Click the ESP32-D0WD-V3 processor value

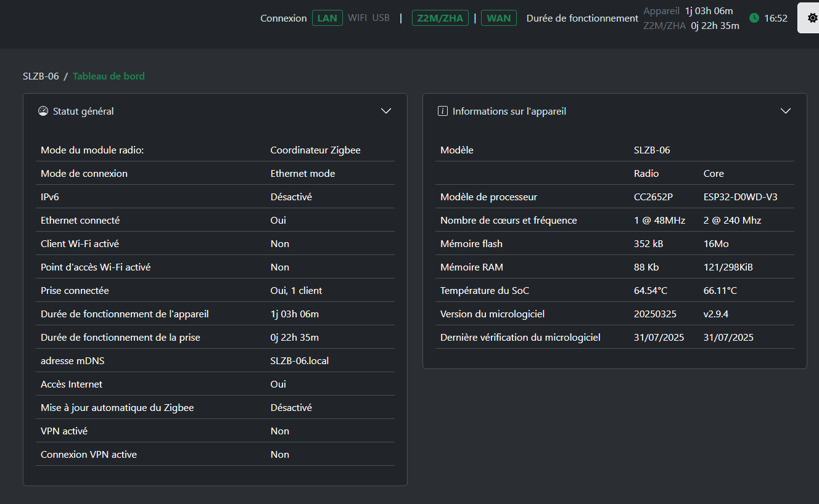pos(741,197)
